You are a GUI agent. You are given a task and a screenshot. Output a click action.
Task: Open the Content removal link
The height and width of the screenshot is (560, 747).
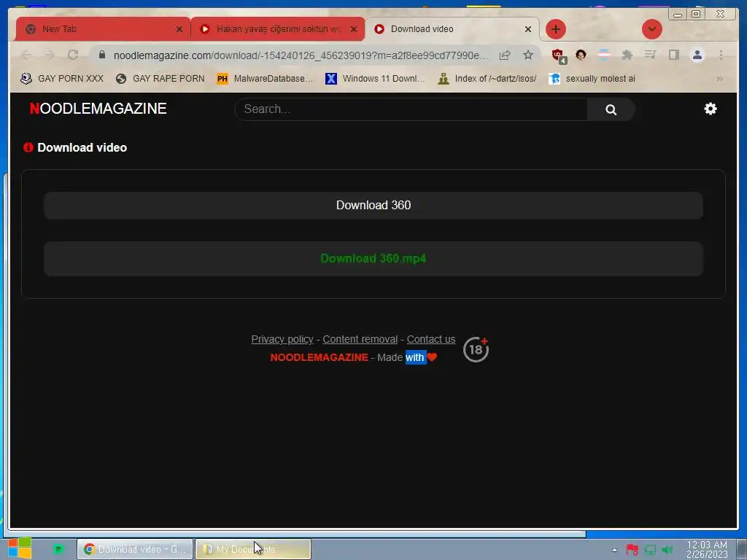pos(360,339)
